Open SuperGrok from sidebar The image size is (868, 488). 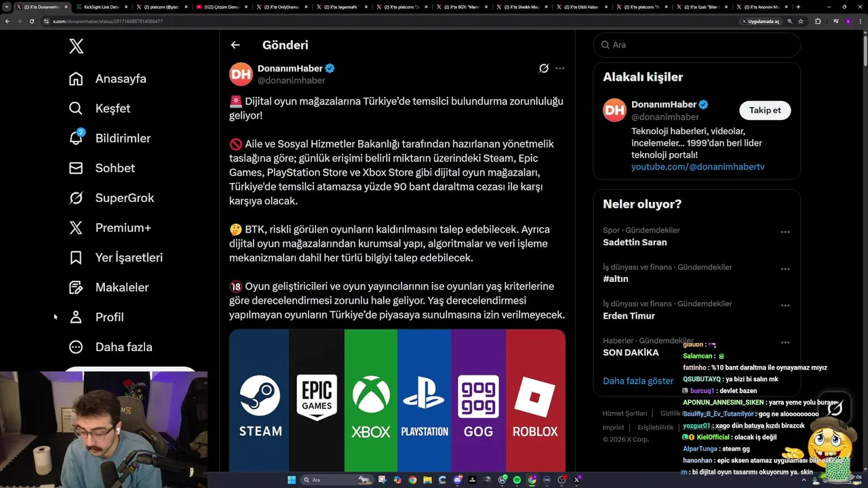tap(112, 198)
